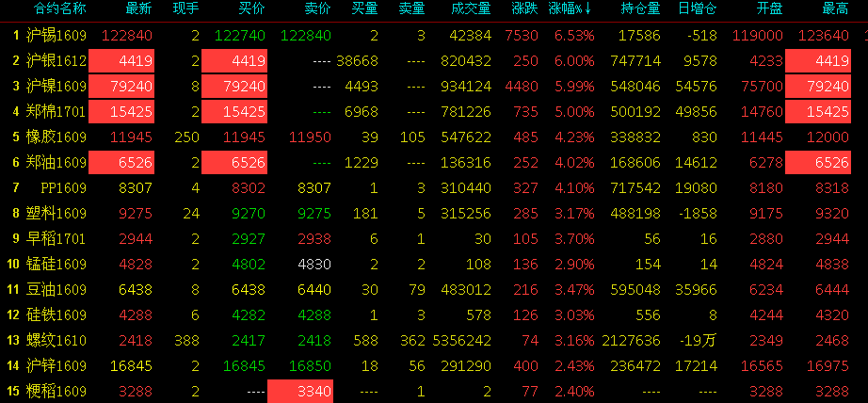Click change value 7530 for 沪锡1609
The width and height of the screenshot is (868, 403).
[x=522, y=36]
